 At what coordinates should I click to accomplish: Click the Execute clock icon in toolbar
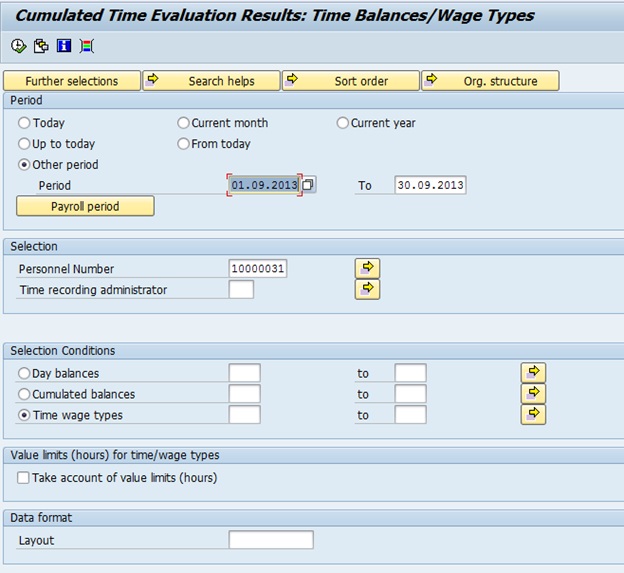tap(18, 46)
